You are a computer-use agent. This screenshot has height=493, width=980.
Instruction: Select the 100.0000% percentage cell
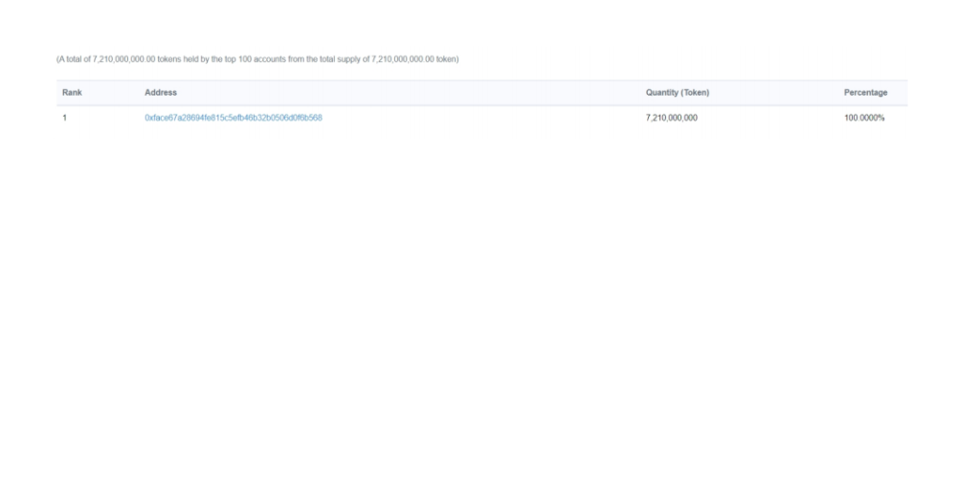(x=864, y=118)
